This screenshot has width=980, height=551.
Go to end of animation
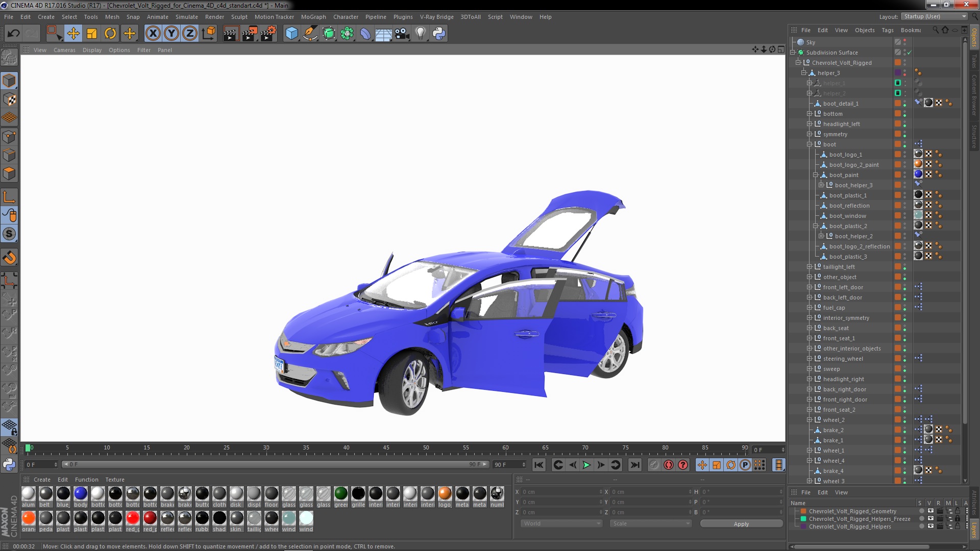click(x=634, y=465)
